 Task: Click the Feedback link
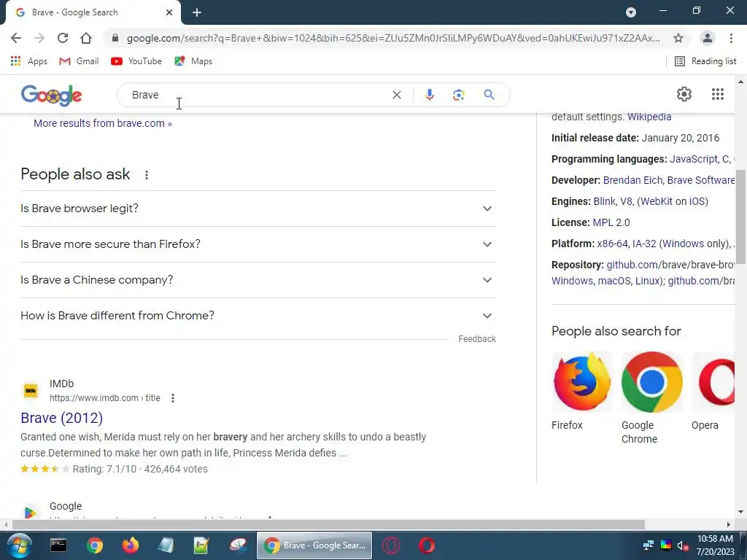(x=477, y=339)
